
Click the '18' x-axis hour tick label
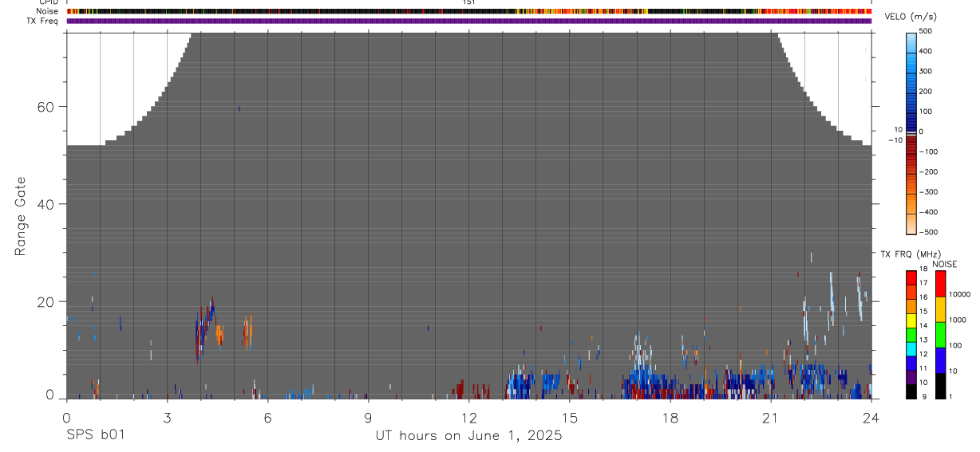click(670, 417)
